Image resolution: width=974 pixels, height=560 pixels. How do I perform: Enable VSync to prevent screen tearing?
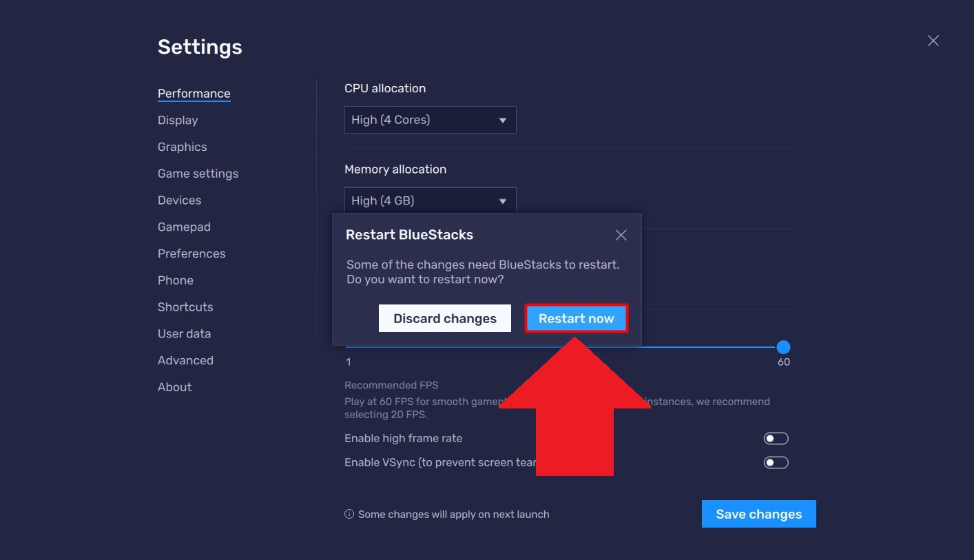click(776, 462)
